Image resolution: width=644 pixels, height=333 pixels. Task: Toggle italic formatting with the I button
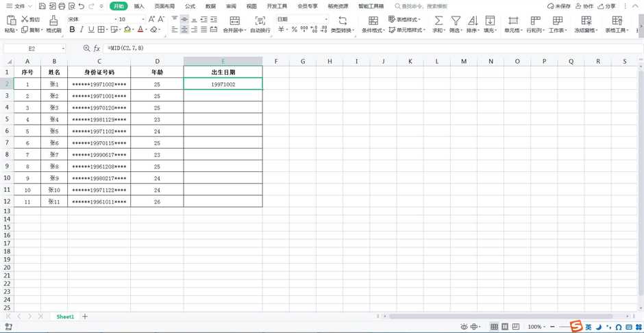click(82, 29)
